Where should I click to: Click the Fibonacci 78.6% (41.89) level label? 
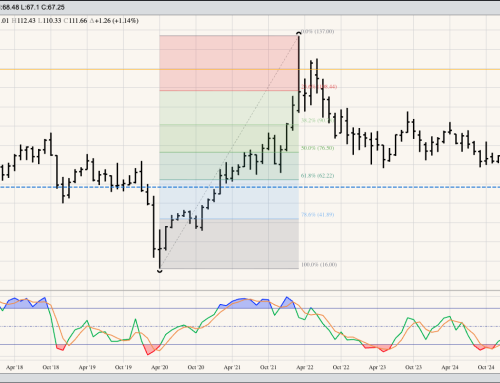pyautogui.click(x=317, y=215)
